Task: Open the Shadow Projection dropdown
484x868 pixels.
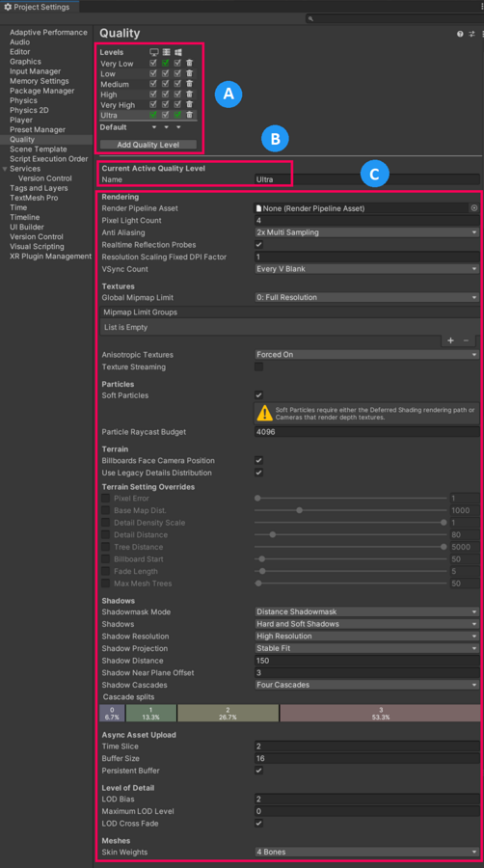Action: pos(367,648)
